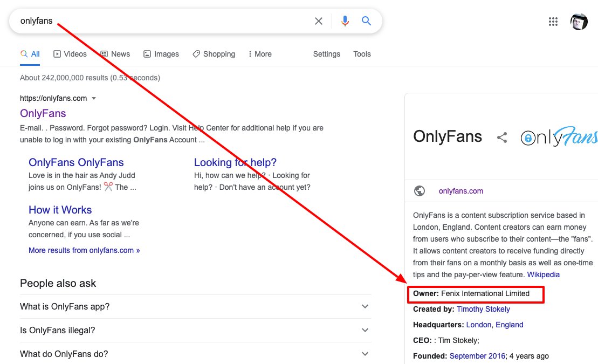Screen dimensions: 598x364
Task: Click the globe icon beside onlyfans.com
Action: tap(420, 191)
